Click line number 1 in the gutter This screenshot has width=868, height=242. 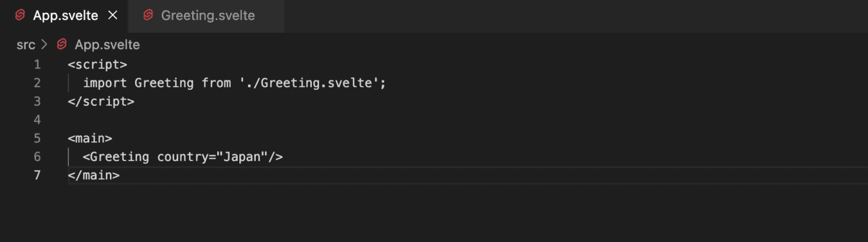(x=37, y=64)
